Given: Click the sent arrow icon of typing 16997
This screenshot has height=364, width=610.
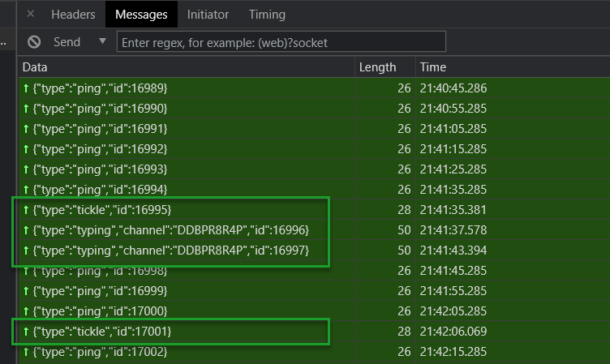Looking at the screenshot, I should pos(26,251).
